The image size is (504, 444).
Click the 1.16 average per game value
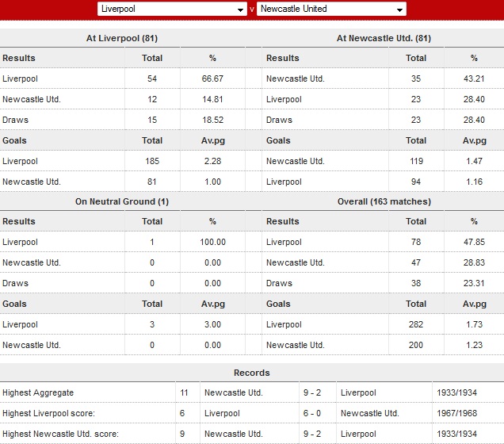474,182
